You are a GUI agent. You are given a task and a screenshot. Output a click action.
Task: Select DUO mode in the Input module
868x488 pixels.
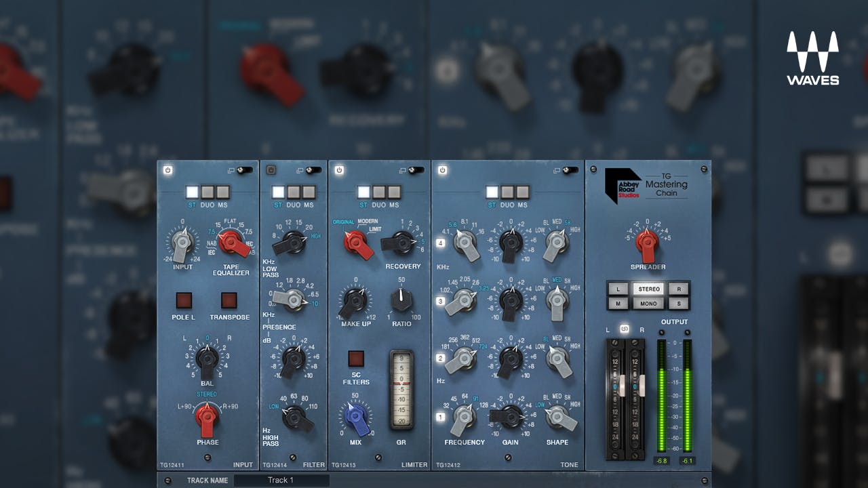[x=208, y=192]
